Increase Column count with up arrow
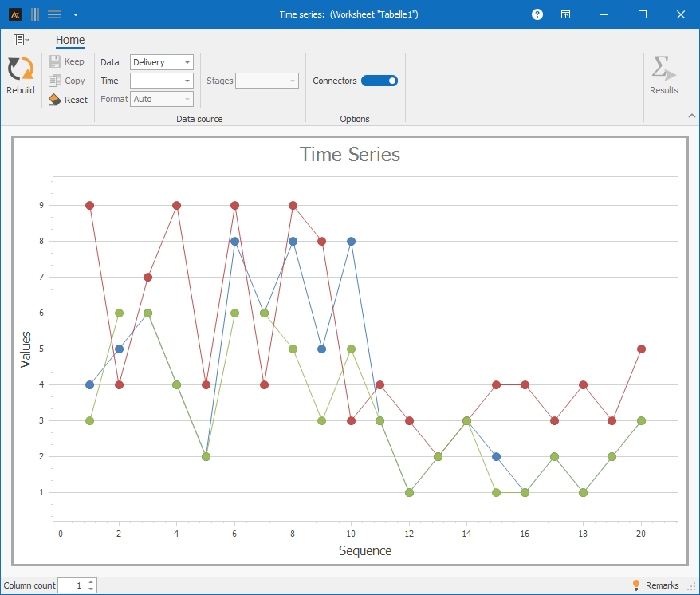The width and height of the screenshot is (700, 595). coord(92,581)
